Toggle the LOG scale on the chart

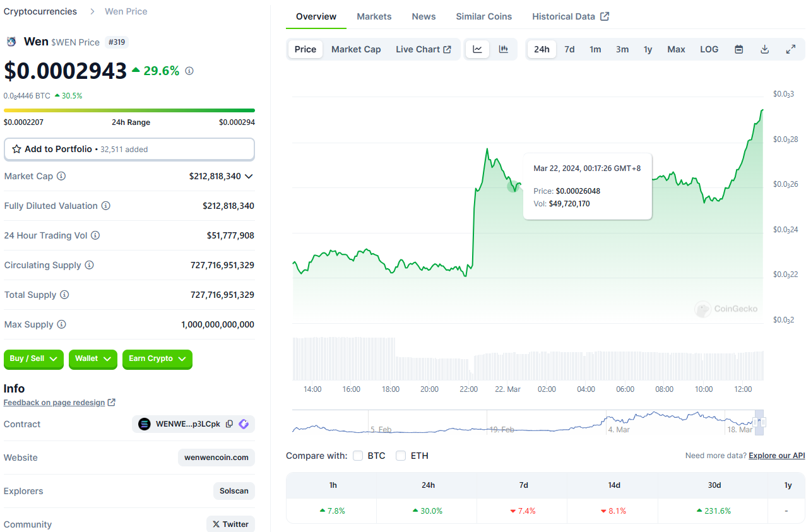coord(709,49)
